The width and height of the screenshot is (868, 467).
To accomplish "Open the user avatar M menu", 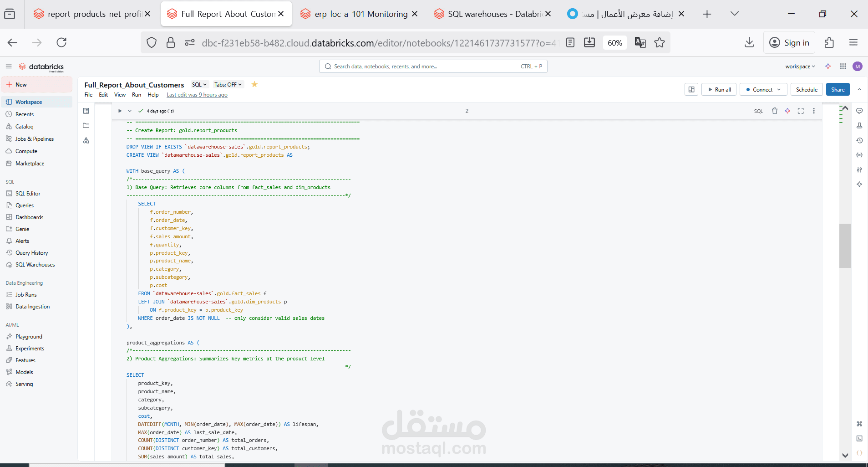I will pyautogui.click(x=858, y=67).
